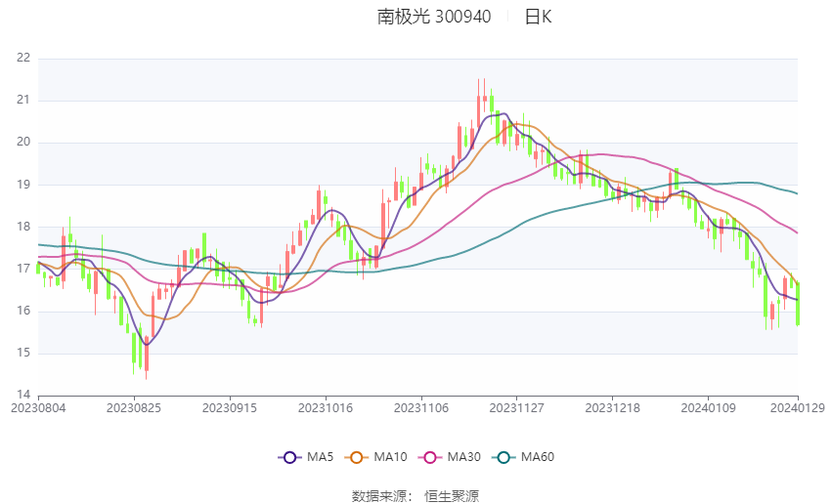Select the 20230825 date axis label

coord(134,408)
